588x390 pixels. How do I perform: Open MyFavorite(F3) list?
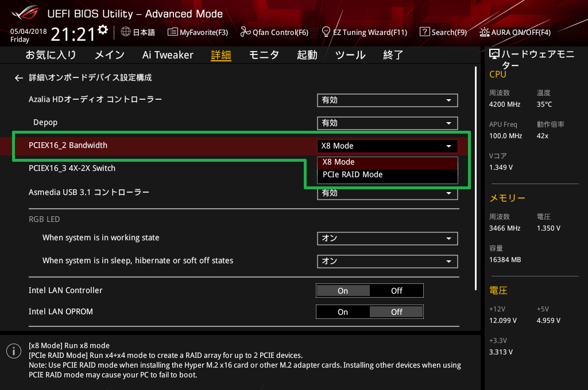[198, 32]
